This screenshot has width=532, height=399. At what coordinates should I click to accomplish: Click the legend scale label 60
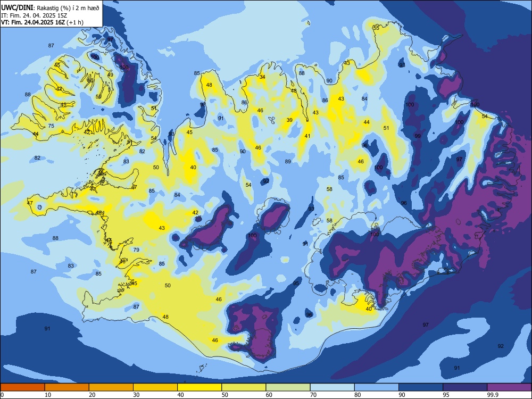click(269, 395)
